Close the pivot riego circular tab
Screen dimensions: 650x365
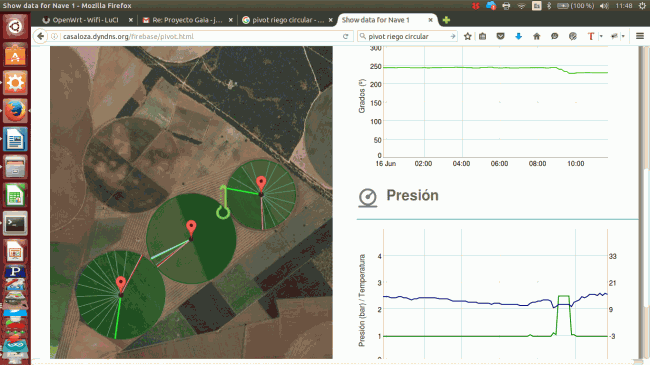tap(330, 20)
